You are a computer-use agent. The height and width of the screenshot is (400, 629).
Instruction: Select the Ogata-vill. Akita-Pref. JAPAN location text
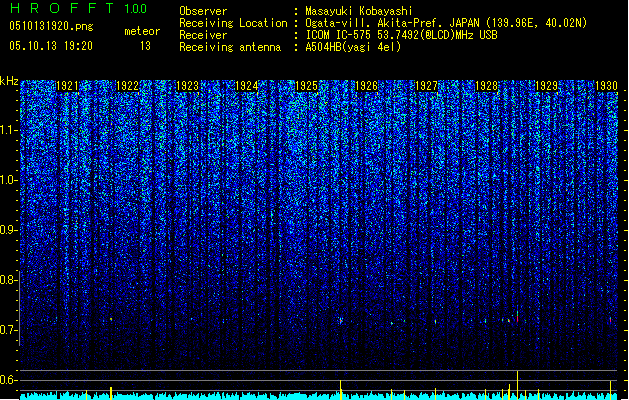446,23
